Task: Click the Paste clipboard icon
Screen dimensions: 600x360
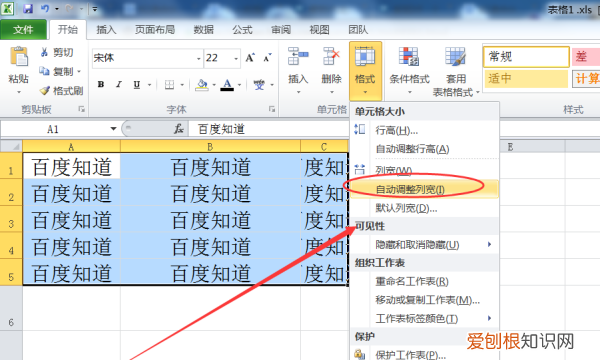Action: [x=18, y=57]
